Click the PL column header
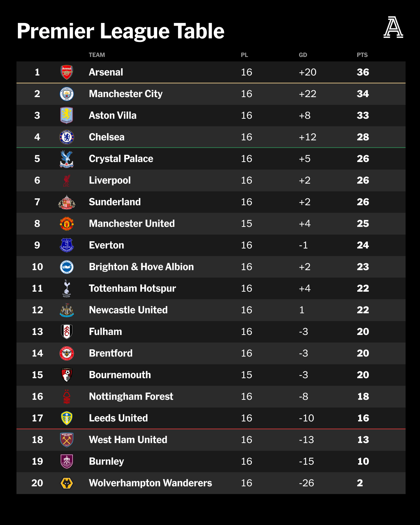 pos(244,55)
